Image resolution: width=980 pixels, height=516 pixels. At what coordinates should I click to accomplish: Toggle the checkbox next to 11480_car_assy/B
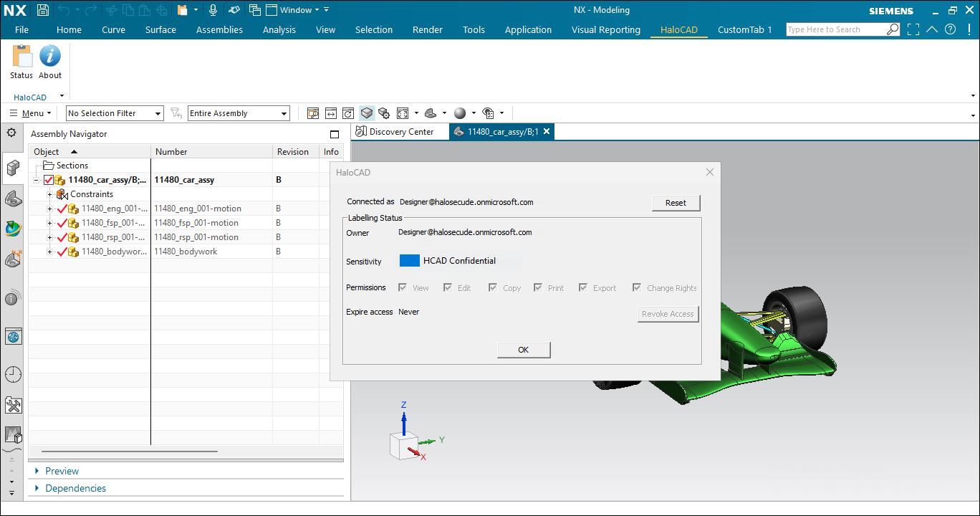click(49, 179)
